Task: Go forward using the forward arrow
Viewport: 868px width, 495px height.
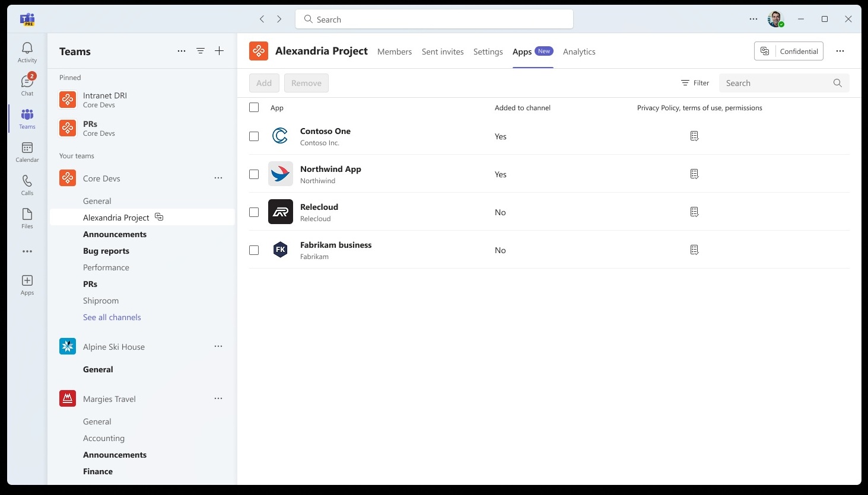Action: click(x=279, y=19)
